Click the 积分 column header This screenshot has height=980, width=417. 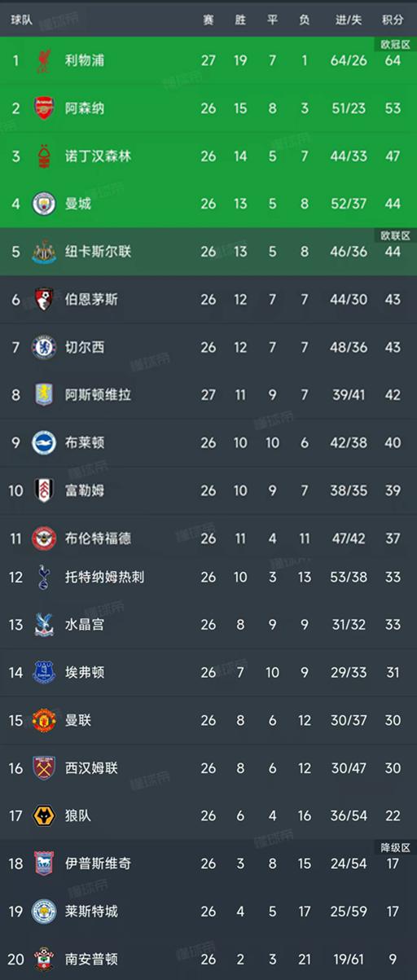(393, 20)
